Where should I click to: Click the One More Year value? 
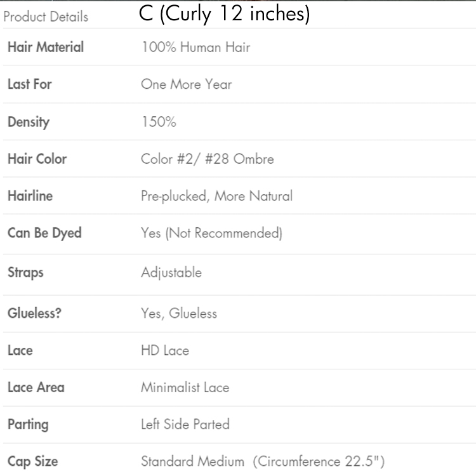pyautogui.click(x=187, y=84)
